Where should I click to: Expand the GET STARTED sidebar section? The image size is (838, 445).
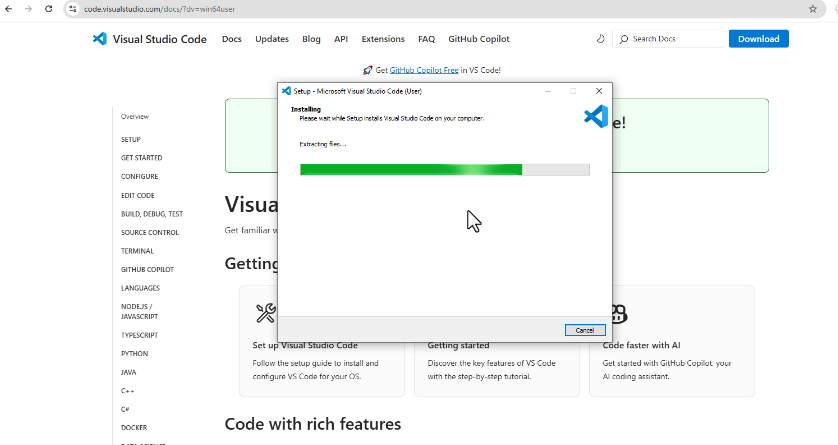tap(142, 158)
